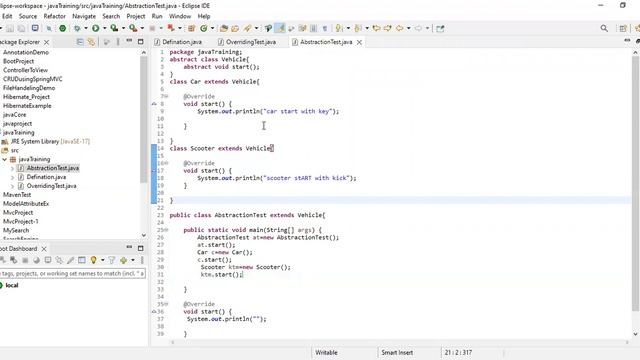Open the Refactor menu
Viewport: 640px width, 360px height.
[54, 16]
